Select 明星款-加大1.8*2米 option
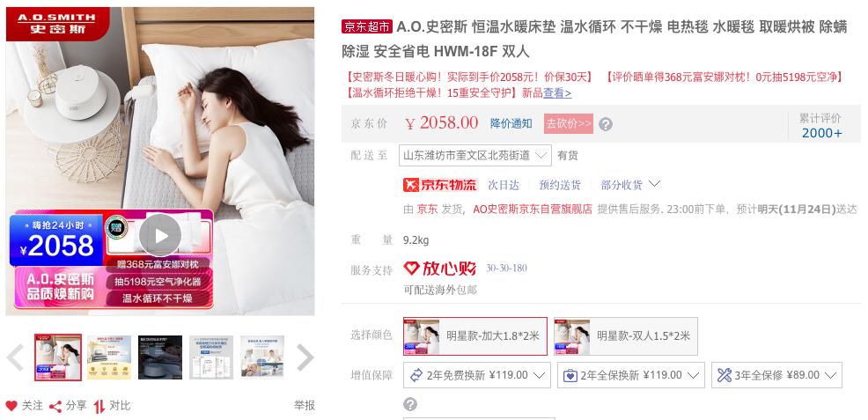868x420 pixels. click(x=475, y=335)
